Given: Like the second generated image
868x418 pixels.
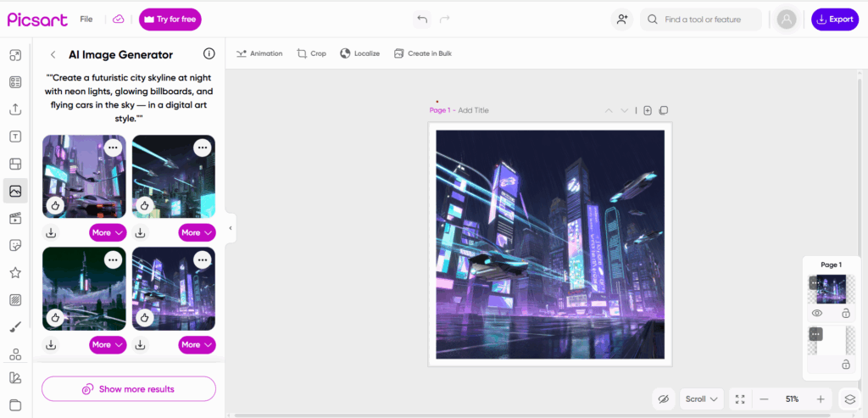Looking at the screenshot, I should (145, 206).
